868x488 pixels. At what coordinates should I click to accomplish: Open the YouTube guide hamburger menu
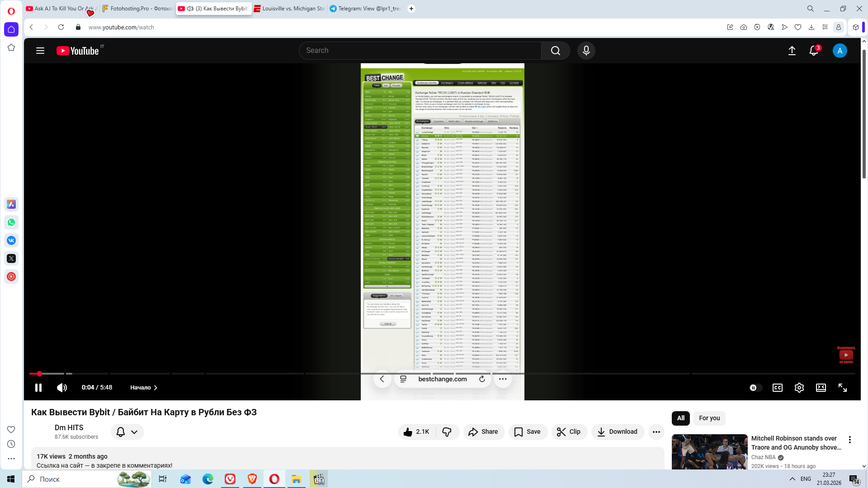point(40,51)
